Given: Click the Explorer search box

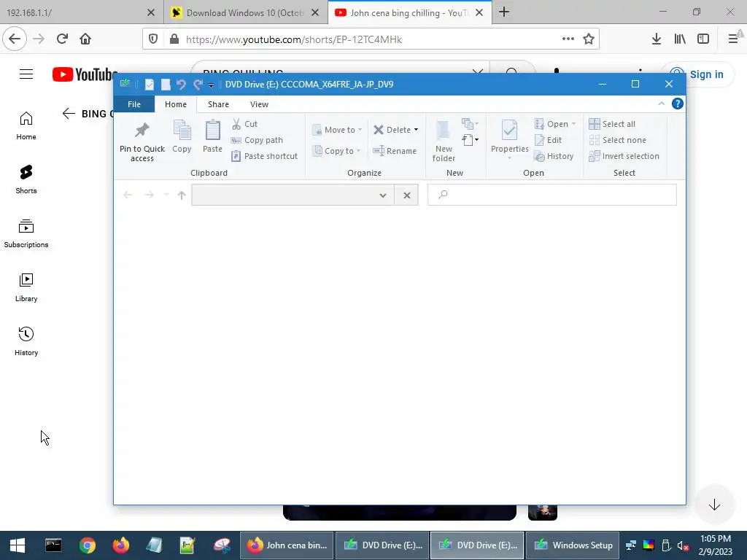Looking at the screenshot, I should point(552,195).
